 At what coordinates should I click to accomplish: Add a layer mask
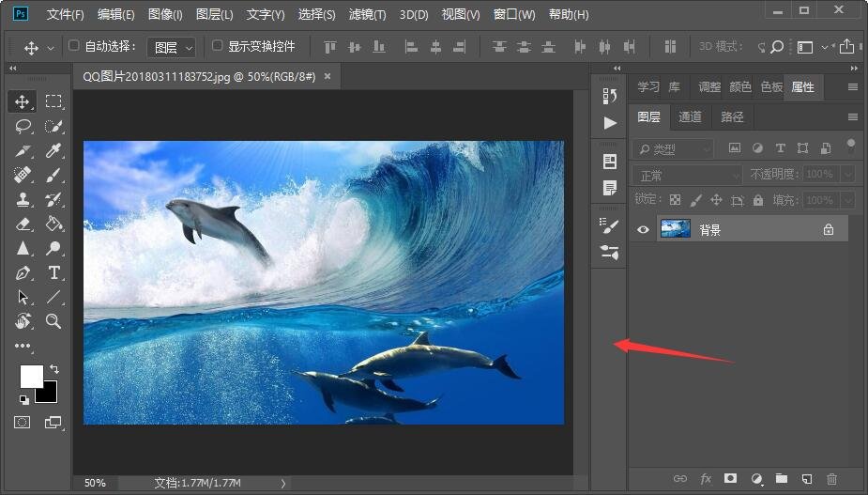point(730,478)
